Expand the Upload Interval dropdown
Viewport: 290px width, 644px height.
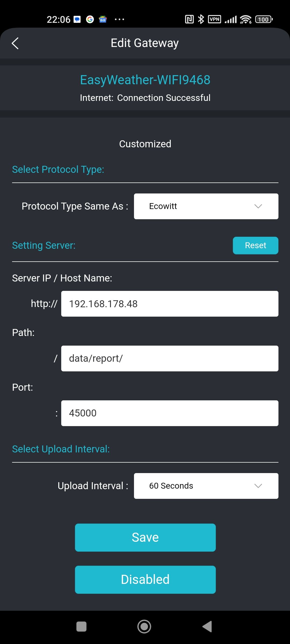(206, 486)
